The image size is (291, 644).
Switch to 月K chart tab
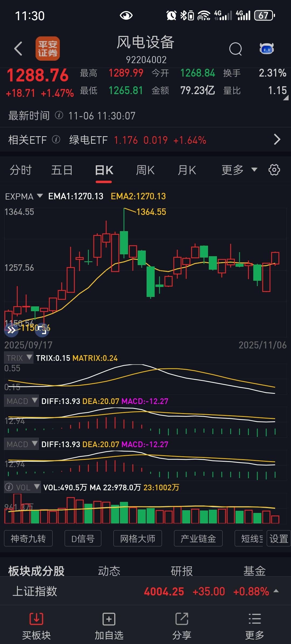point(187,170)
